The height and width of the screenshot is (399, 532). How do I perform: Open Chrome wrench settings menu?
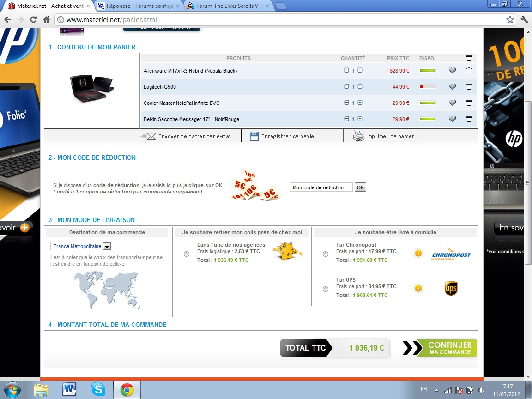click(524, 20)
